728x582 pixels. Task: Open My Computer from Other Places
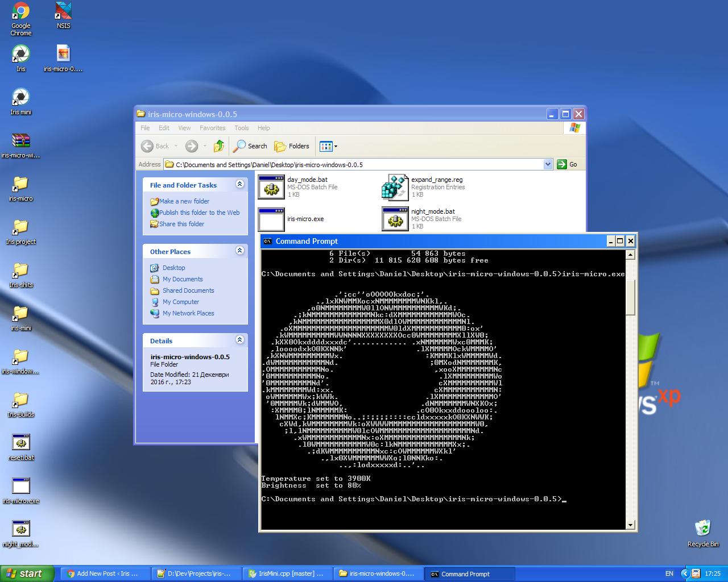[x=175, y=302]
